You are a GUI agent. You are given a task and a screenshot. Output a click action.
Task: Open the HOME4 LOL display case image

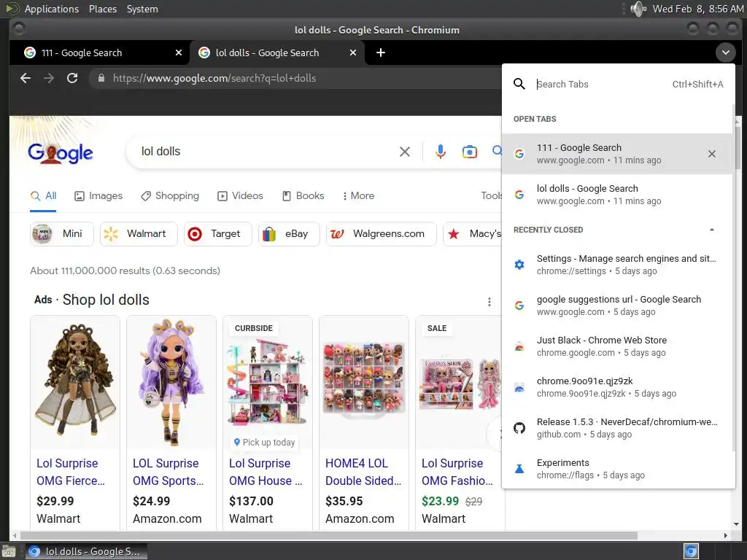point(363,381)
